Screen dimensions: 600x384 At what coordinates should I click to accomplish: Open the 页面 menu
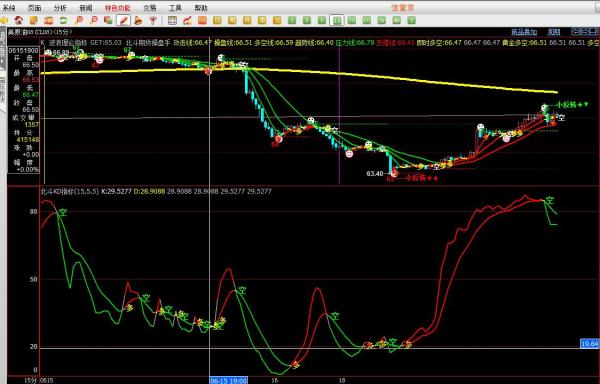click(x=34, y=8)
